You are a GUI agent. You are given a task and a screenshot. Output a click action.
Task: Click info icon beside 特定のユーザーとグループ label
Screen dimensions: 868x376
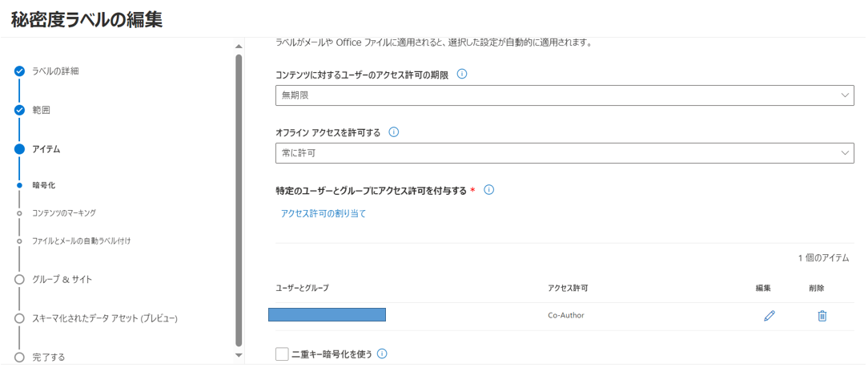[488, 190]
